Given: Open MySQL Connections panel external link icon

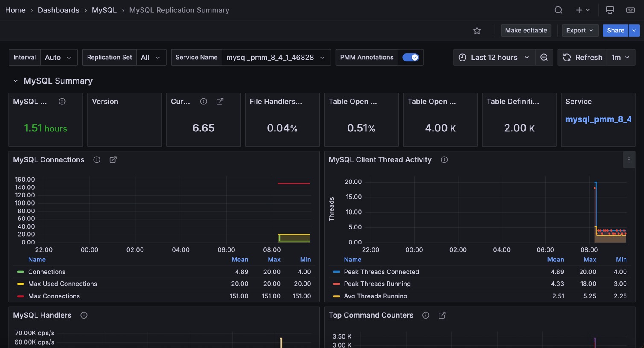Looking at the screenshot, I should (x=113, y=160).
